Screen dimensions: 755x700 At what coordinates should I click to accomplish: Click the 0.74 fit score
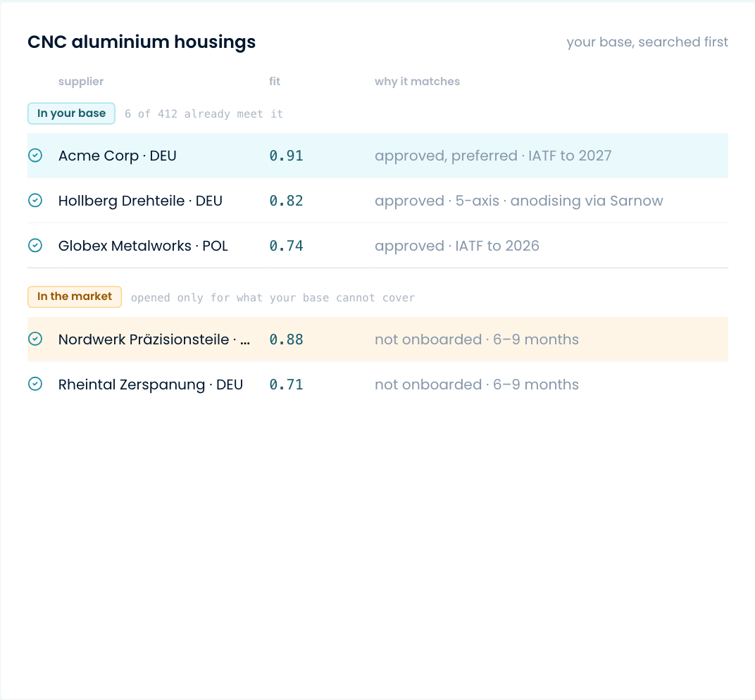[x=286, y=246]
